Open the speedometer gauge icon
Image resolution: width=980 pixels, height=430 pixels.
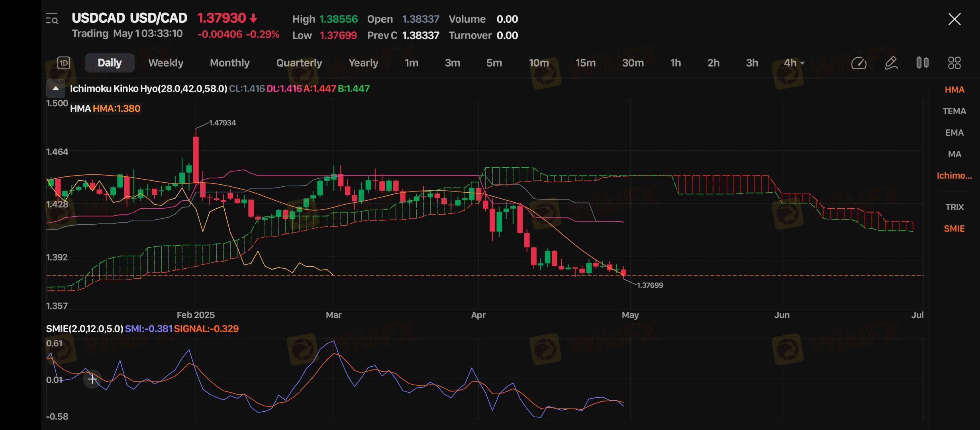coord(858,63)
